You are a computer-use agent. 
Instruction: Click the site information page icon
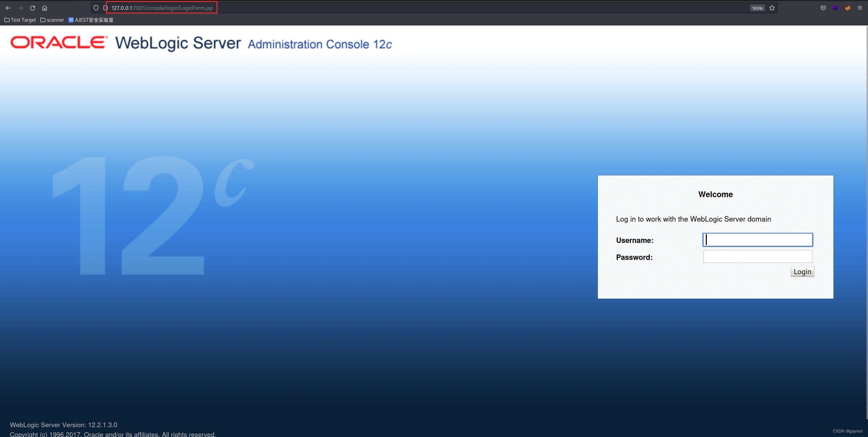(105, 8)
